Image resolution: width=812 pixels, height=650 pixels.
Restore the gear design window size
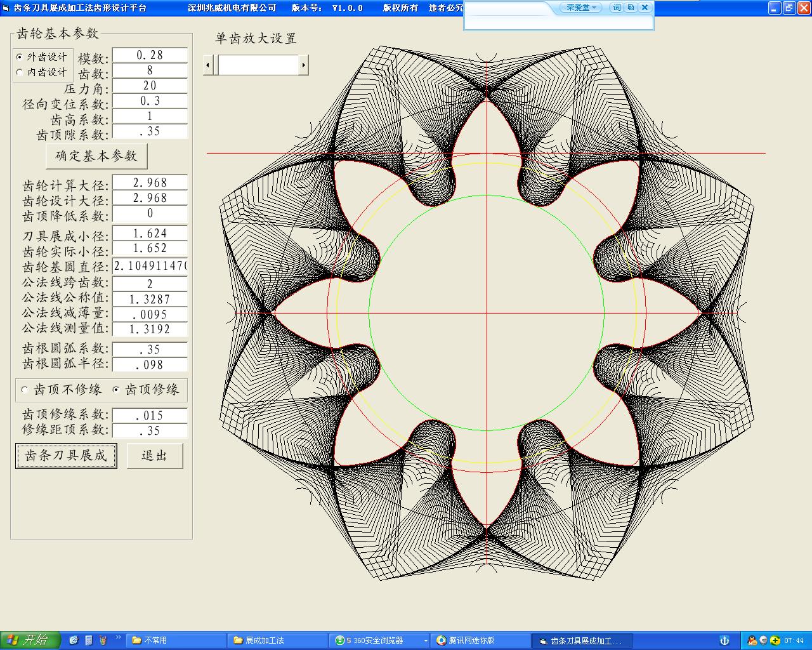point(789,8)
